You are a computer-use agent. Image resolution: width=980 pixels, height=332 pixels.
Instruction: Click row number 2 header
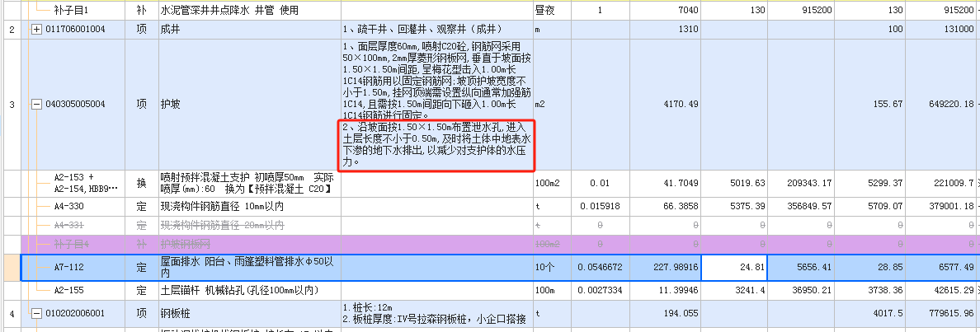(x=11, y=30)
